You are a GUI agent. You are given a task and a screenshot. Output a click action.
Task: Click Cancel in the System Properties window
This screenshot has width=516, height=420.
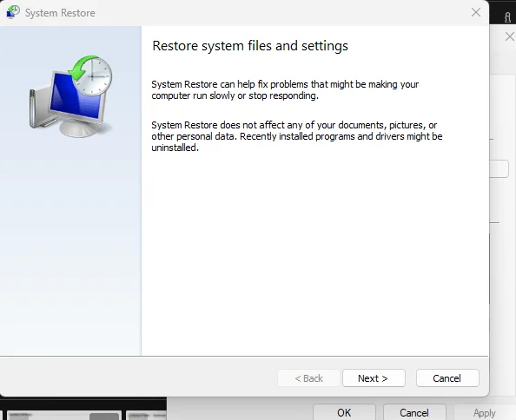[x=414, y=412]
